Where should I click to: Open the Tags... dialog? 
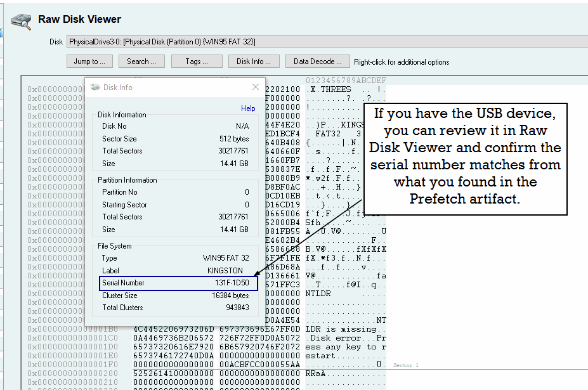pos(197,62)
